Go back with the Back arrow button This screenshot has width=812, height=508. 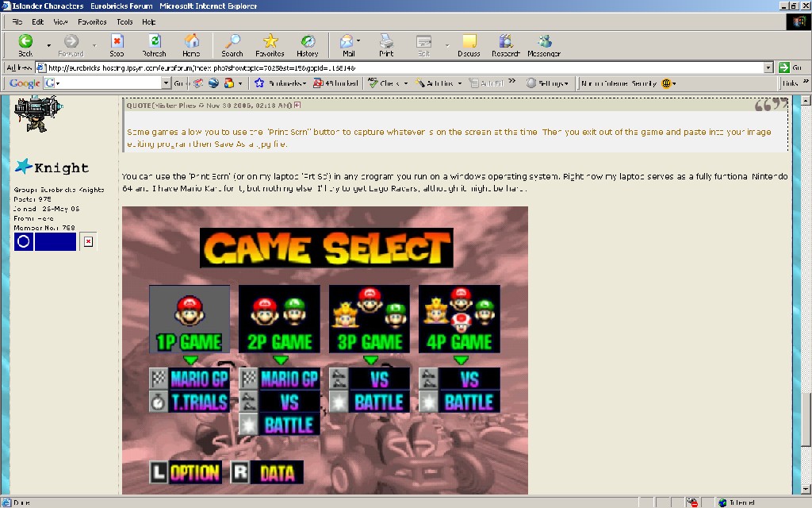click(x=25, y=45)
